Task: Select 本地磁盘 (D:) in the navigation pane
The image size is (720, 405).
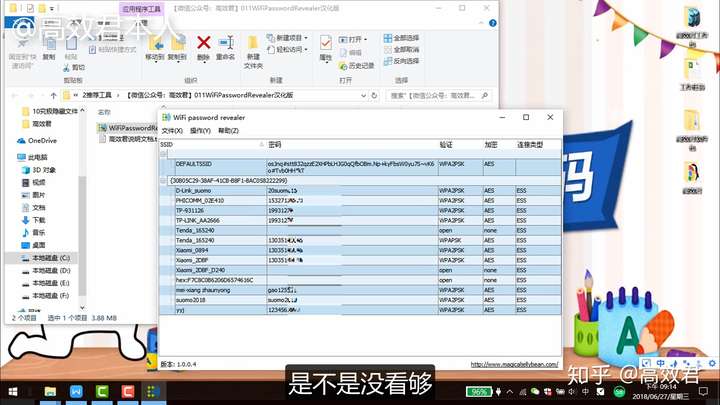Action: 45,271
